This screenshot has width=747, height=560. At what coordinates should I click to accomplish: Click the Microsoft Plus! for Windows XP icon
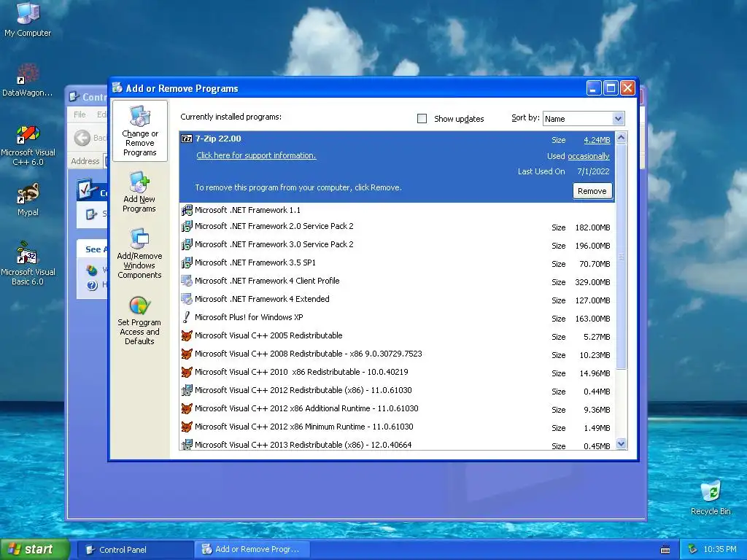(x=187, y=318)
